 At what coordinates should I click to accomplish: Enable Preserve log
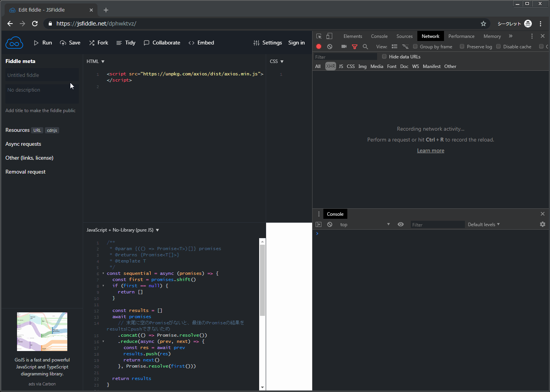click(462, 46)
